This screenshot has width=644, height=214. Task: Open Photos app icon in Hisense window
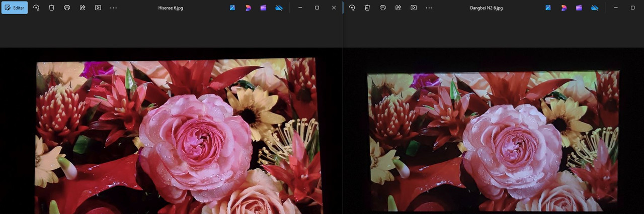[232, 8]
